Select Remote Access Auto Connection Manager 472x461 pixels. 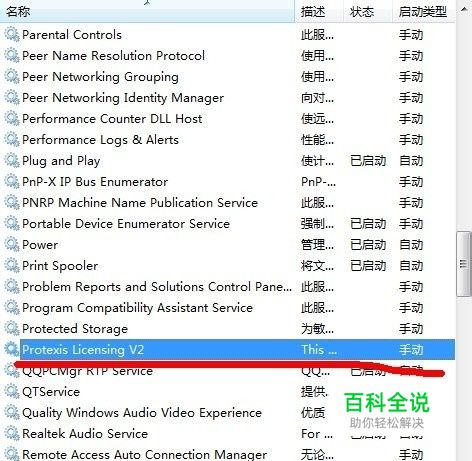point(227,454)
